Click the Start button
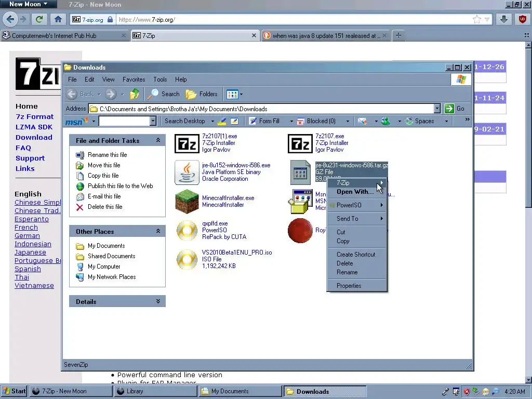Viewport: 532px width, 399px height. coord(14,391)
